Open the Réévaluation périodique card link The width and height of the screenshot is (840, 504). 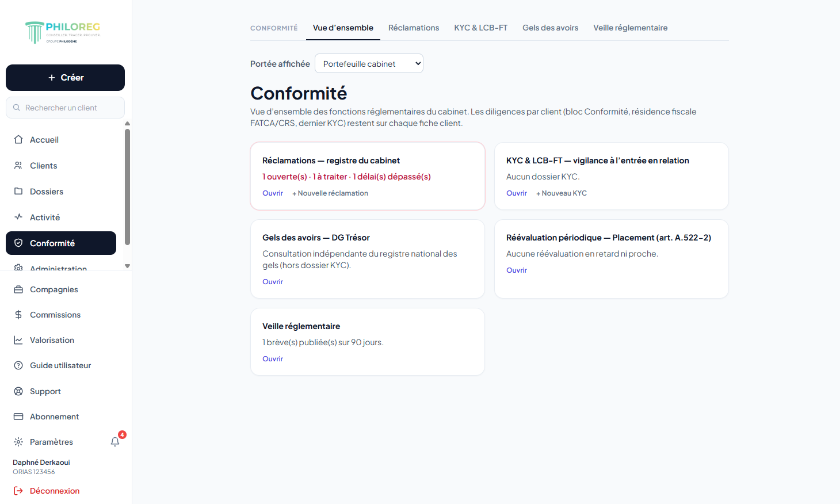pos(517,270)
